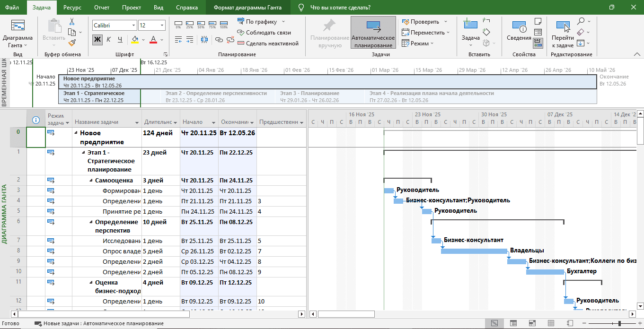Image resolution: width=644 pixels, height=329 pixels.
Task: Click the Format Painter brush icon
Action: 72,43
